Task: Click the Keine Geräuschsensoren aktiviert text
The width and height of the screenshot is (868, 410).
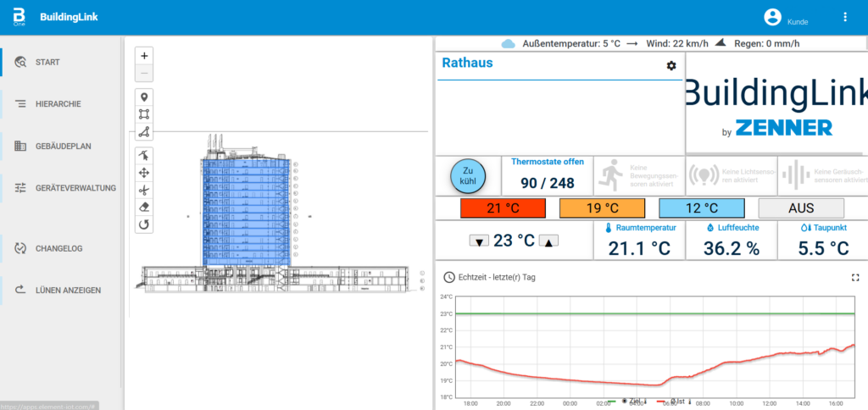Action: click(x=840, y=175)
